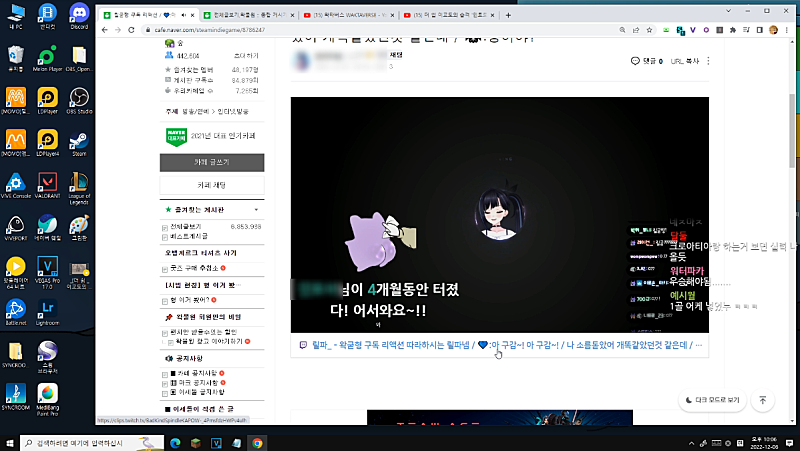Share this page via share icon
Screen dimensions: 800x451
click(636, 30)
